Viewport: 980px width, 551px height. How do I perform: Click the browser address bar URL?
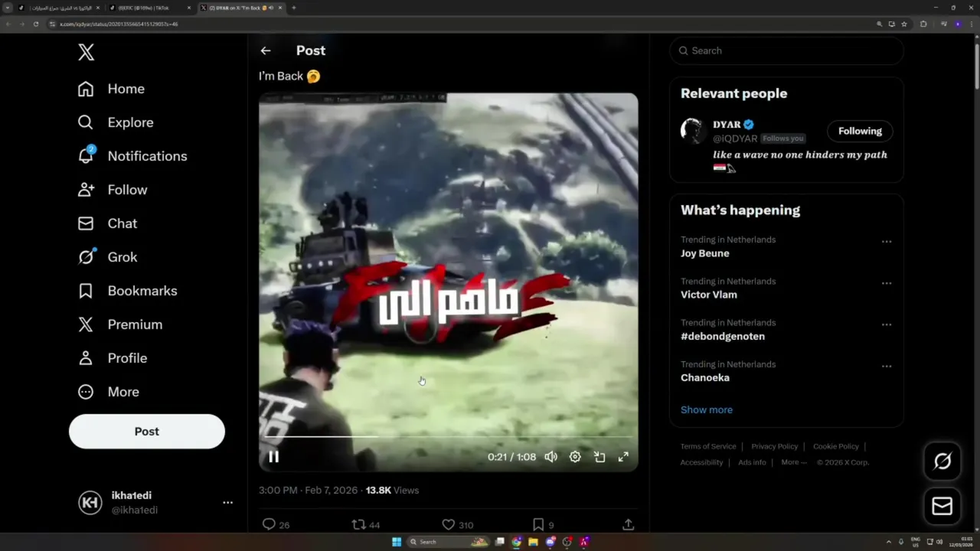(119, 24)
